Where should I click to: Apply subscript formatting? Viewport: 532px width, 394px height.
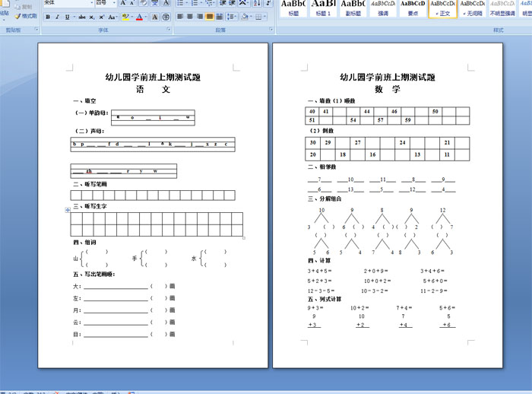pyautogui.click(x=92, y=17)
